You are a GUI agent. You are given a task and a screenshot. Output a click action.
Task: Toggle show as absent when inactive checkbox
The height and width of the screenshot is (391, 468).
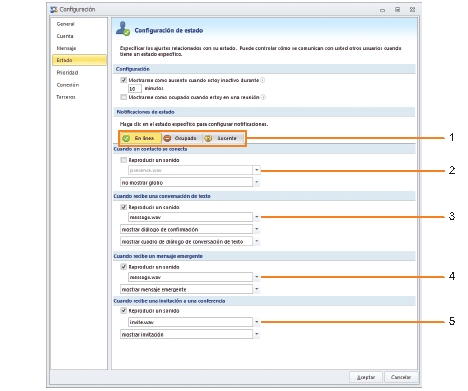coord(124,80)
